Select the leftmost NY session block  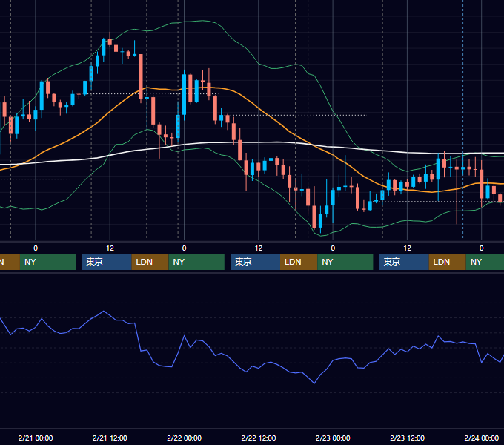47,262
